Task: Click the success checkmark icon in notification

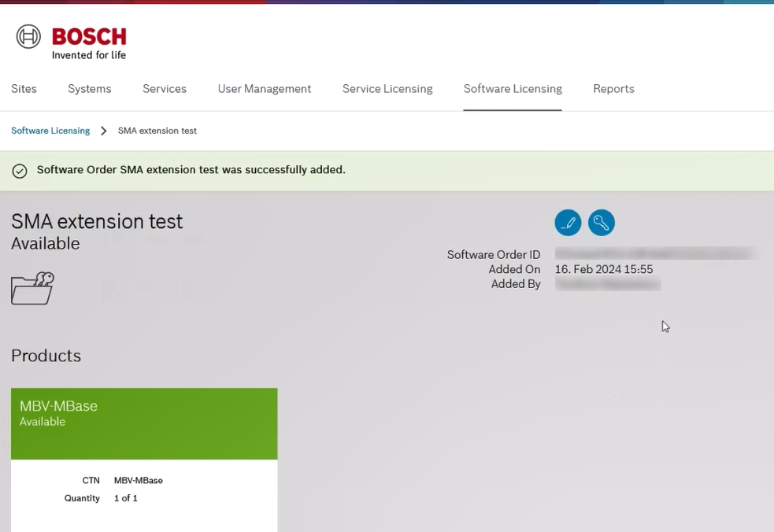Action: tap(20, 171)
